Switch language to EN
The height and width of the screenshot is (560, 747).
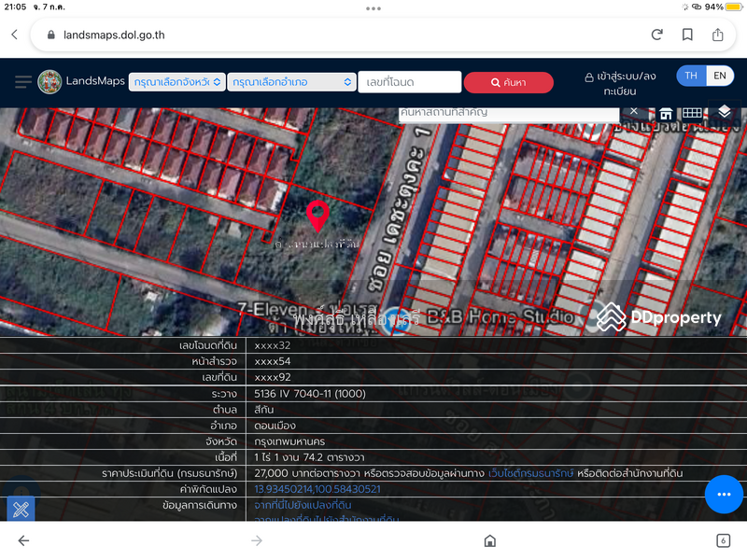tap(720, 76)
